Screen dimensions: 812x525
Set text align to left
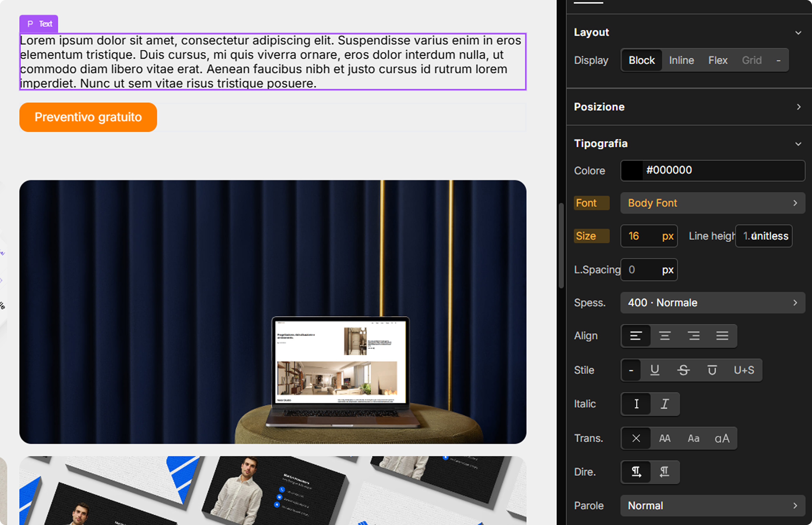(636, 336)
